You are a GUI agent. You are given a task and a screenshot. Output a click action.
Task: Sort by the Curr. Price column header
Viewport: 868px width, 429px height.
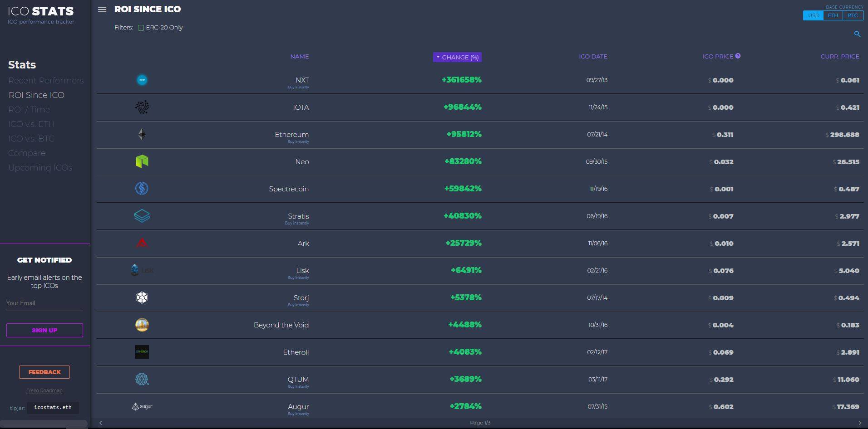click(x=840, y=56)
